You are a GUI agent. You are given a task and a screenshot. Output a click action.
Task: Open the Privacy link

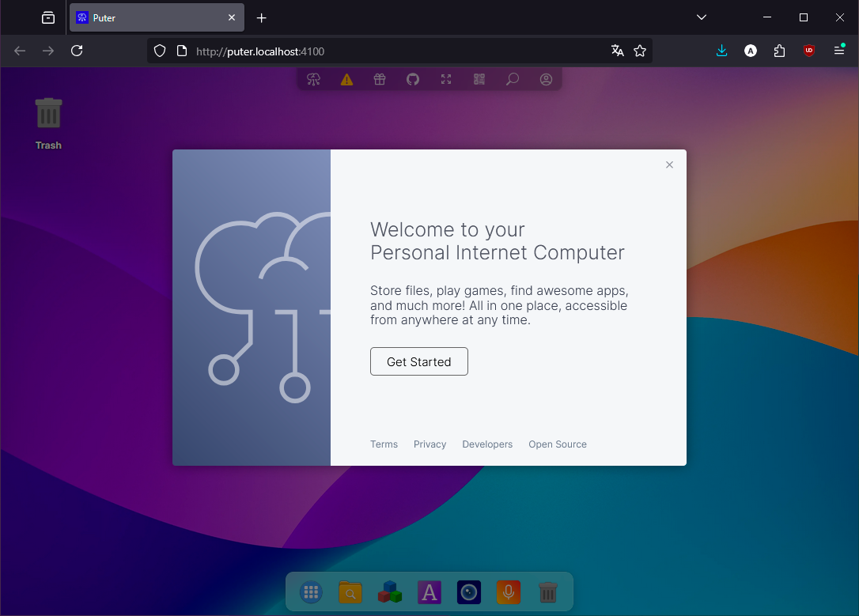point(430,444)
